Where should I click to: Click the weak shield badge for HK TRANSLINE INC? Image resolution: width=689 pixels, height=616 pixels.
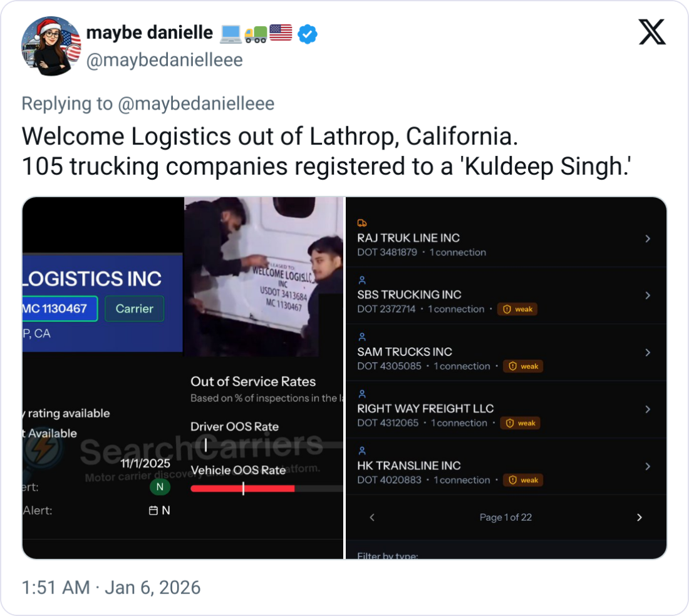pos(524,480)
